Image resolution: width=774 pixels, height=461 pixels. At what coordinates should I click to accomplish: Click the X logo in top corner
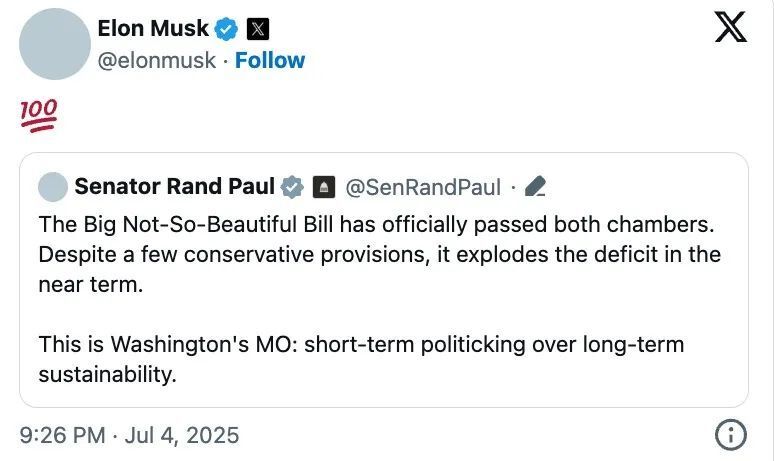coord(731,28)
